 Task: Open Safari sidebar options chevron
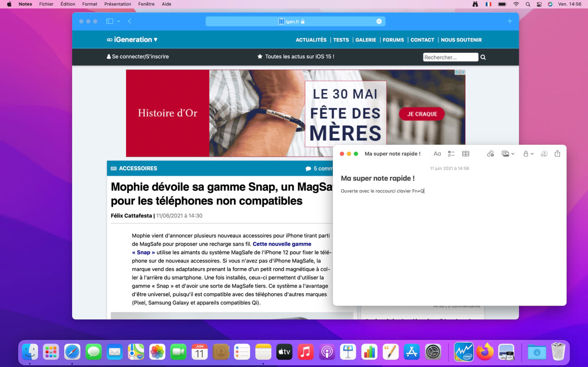pyautogui.click(x=119, y=21)
